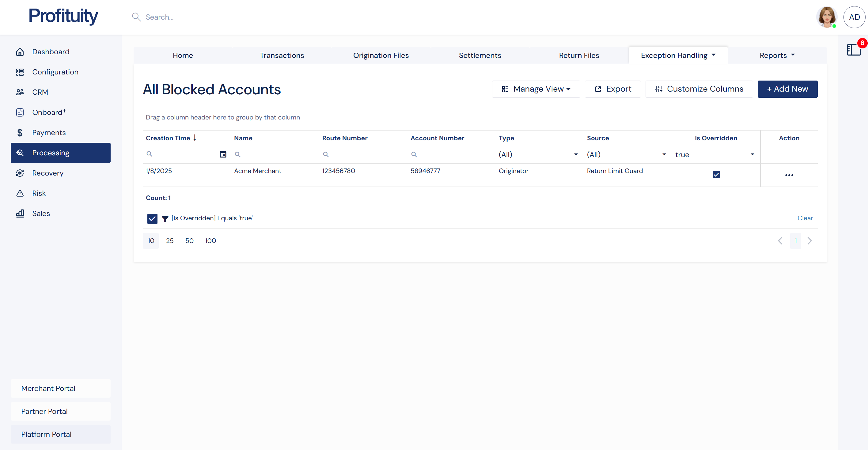
Task: Open the Risk section via its warning icon
Action: (x=20, y=193)
